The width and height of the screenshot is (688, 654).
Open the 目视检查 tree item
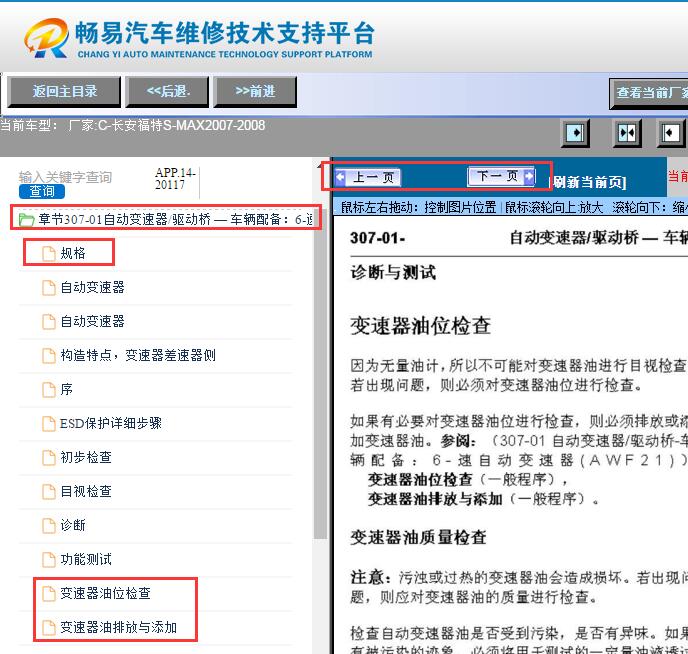click(x=86, y=491)
